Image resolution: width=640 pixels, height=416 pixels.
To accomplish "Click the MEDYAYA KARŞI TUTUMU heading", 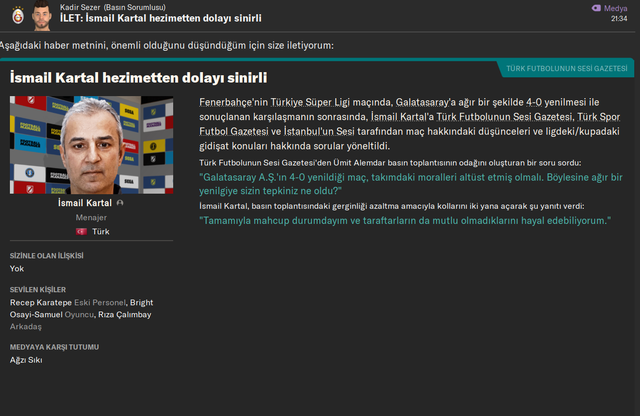I will tap(54, 347).
